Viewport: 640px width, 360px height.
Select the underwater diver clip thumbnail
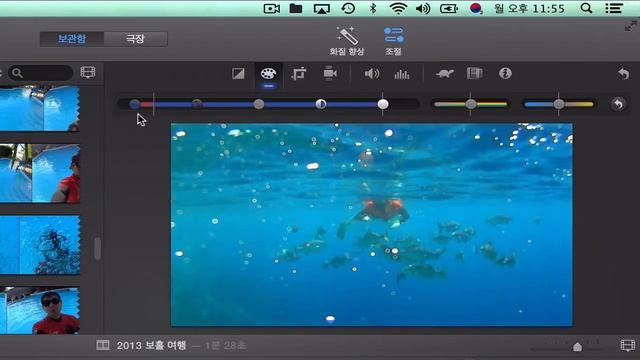tap(40, 245)
